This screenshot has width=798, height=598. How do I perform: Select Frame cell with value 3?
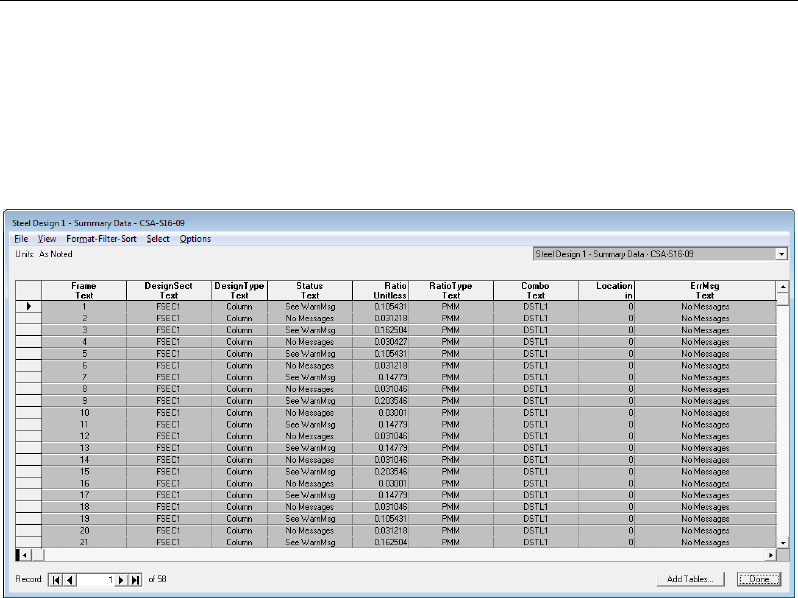(84, 330)
